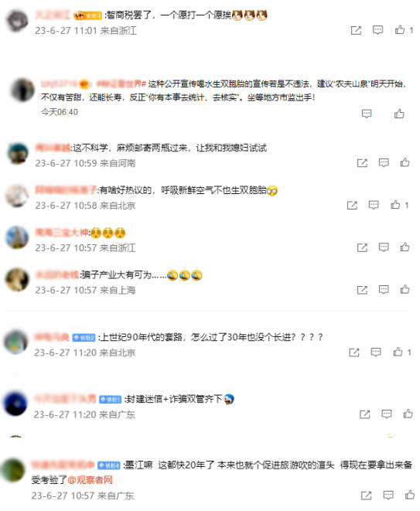This screenshot has width=420, height=511.
Task: Like the three-emoji comment from 浙江
Action: click(x=405, y=247)
